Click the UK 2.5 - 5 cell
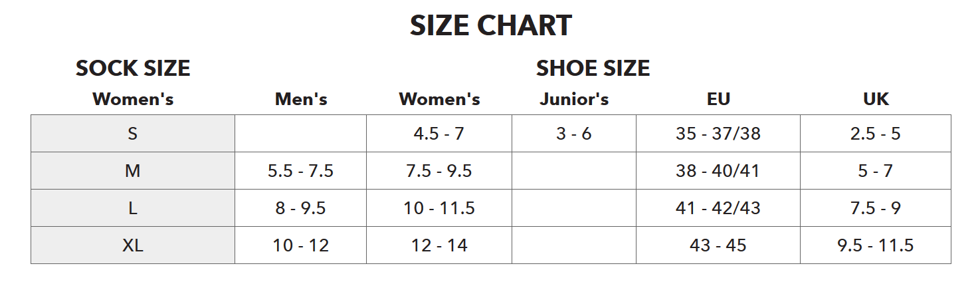This screenshot has width=980, height=284. pos(876,134)
